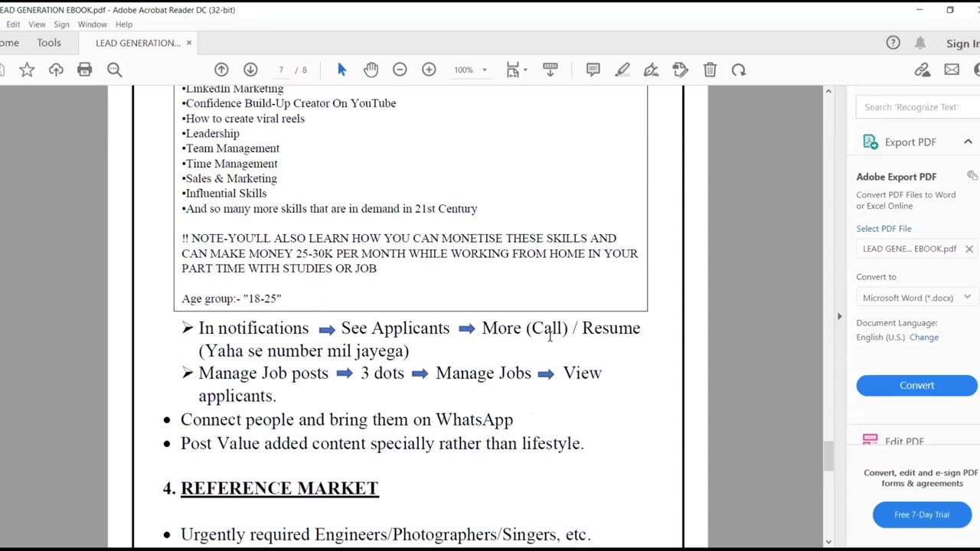Click the Select PDF File link

point(884,228)
